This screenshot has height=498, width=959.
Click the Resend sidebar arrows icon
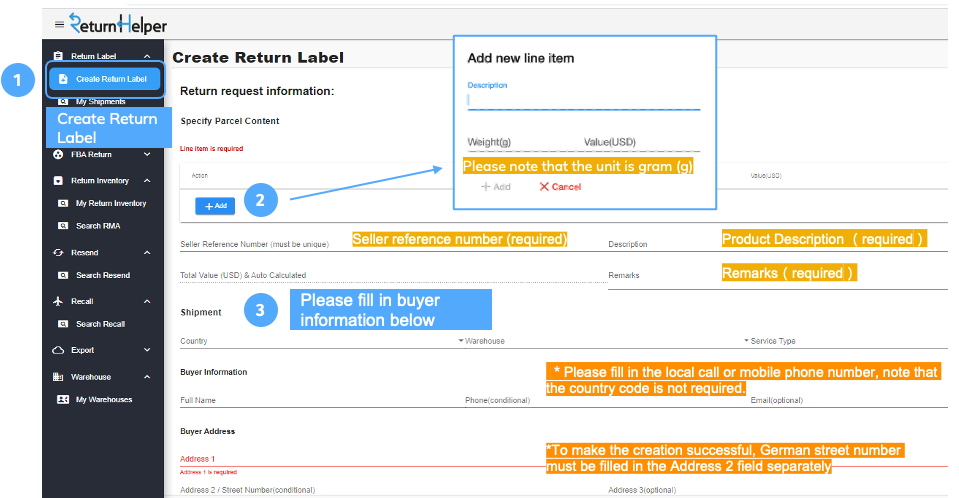[58, 253]
